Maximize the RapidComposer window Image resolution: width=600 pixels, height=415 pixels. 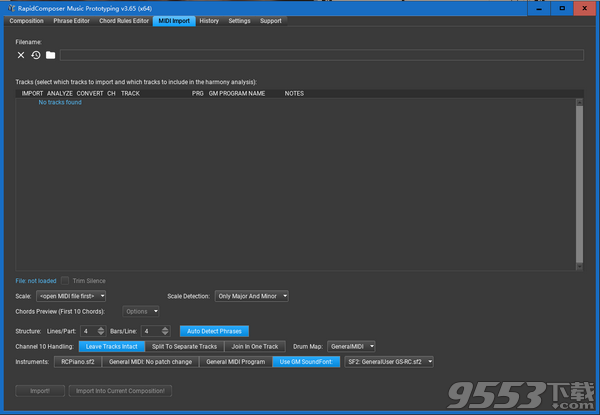click(562, 8)
